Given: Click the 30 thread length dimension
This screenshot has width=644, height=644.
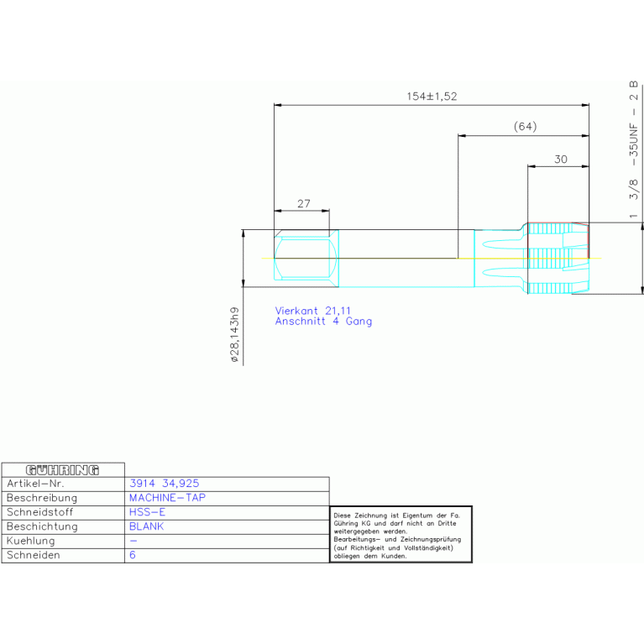Looking at the screenshot, I should tap(561, 160).
